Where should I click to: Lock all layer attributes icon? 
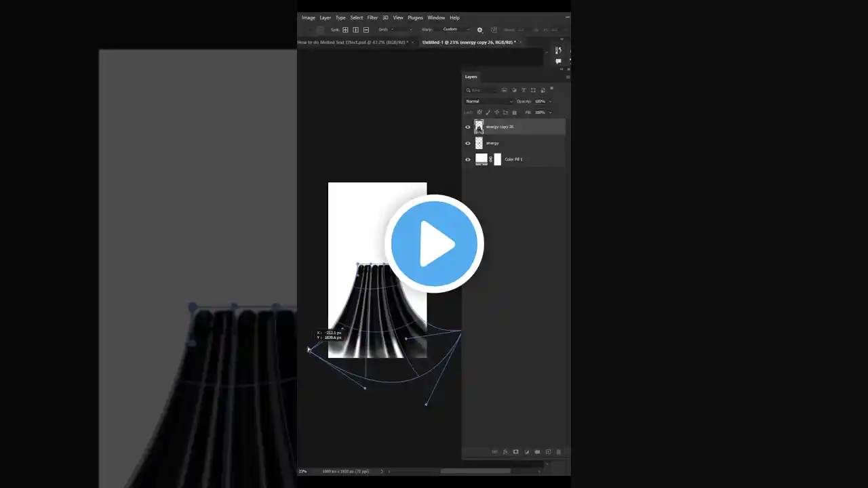(514, 113)
